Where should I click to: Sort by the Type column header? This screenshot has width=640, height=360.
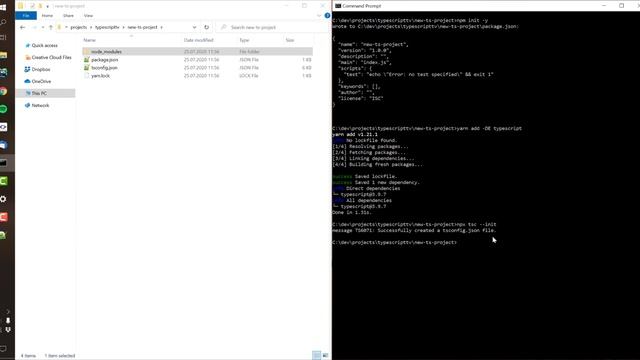[244, 40]
